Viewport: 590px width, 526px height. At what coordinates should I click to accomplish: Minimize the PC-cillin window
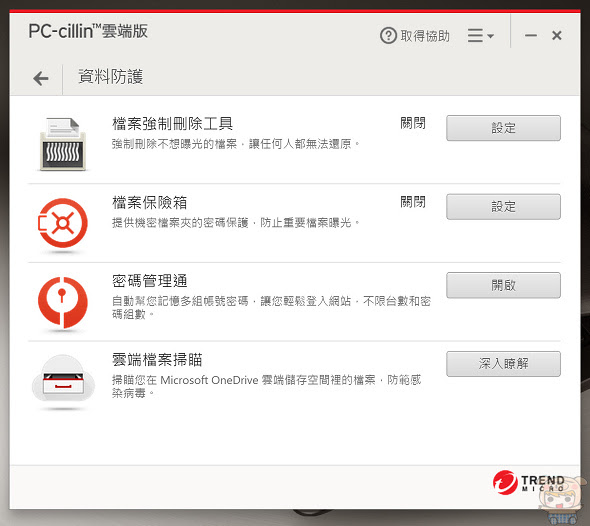[531, 35]
